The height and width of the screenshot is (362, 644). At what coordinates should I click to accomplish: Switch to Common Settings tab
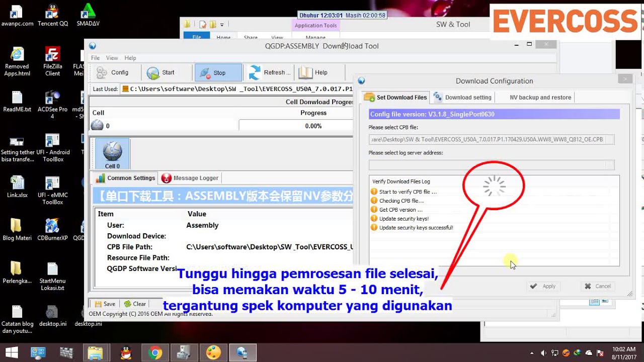125,178
